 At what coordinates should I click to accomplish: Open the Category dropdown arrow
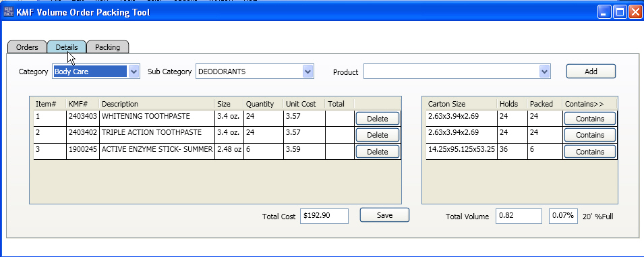pos(134,72)
